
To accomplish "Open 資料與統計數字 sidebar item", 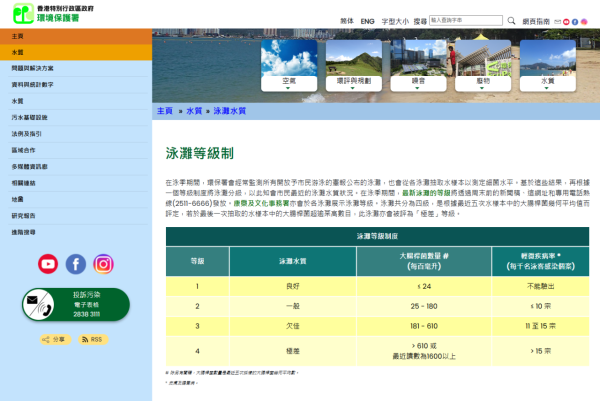I will coord(76,85).
